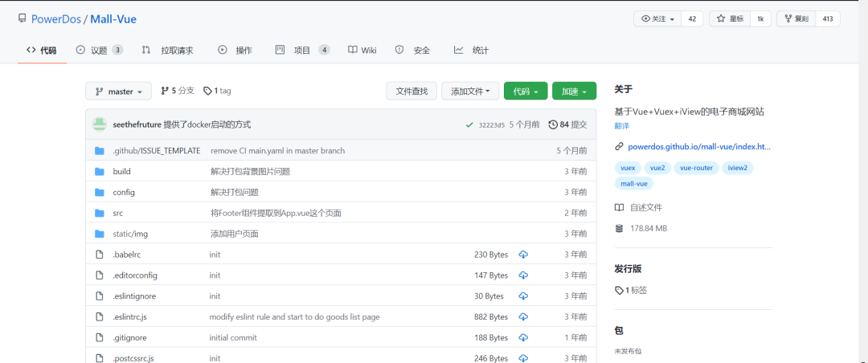Click the seethefruture avatar image

point(99,124)
